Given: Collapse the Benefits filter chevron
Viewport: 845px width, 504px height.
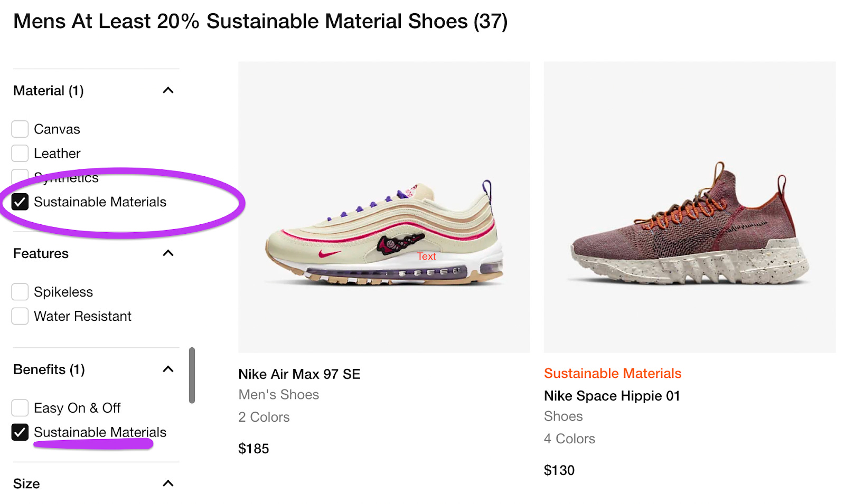Looking at the screenshot, I should (168, 369).
